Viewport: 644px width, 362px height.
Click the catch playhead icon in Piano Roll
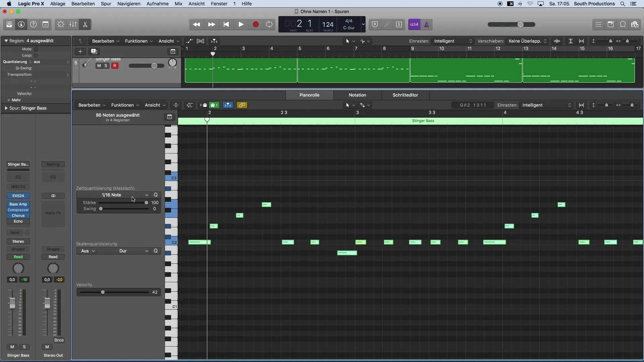click(229, 105)
